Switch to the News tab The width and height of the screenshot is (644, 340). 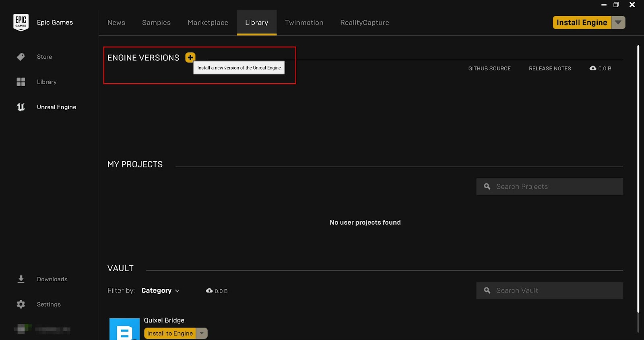click(x=116, y=23)
